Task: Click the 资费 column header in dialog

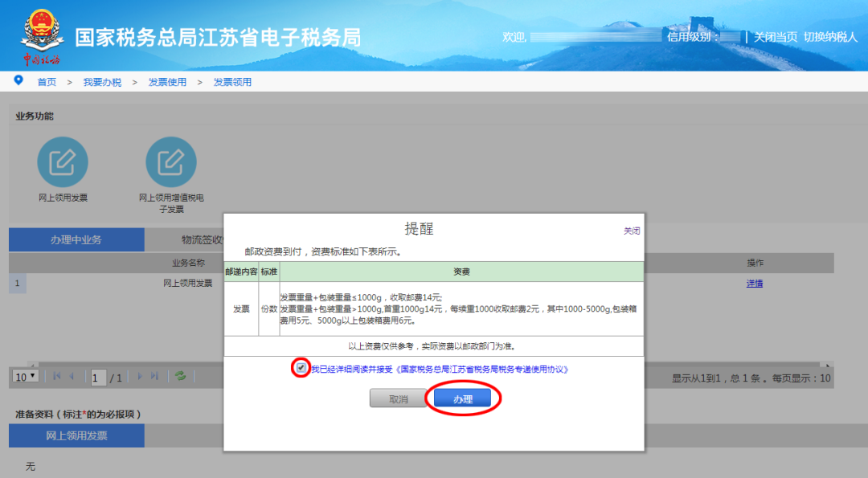Action: tap(461, 272)
